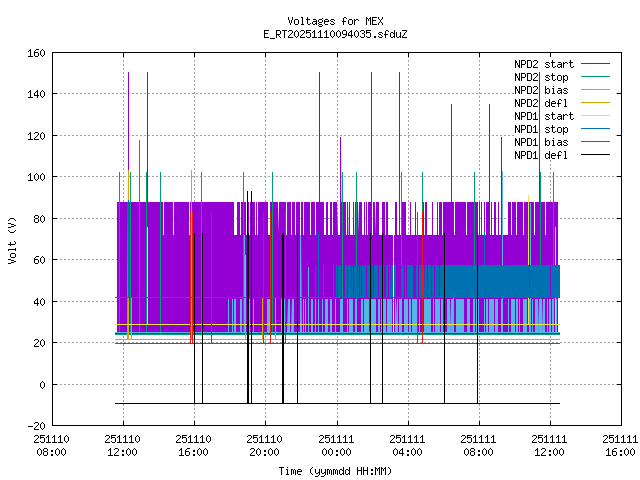Image resolution: width=640 pixels, height=480 pixels.
Task: Click the -20 y-axis tick label
Action: (x=33, y=426)
